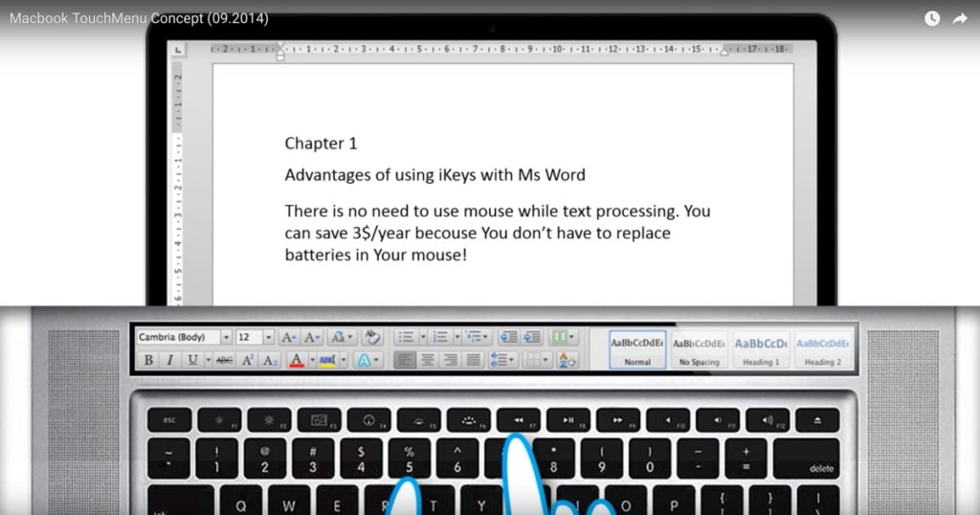Apply the No Spacing style
This screenshot has height=515, width=980.
tap(700, 349)
